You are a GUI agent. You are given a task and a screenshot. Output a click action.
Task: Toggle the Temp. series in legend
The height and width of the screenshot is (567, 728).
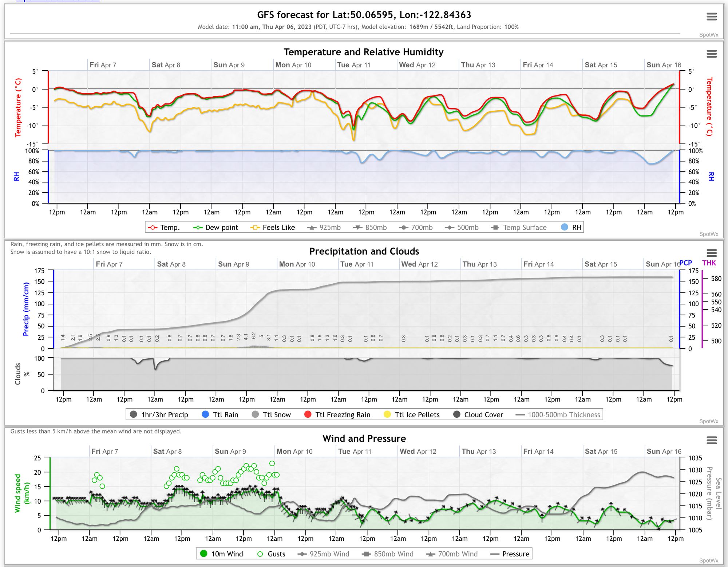[170, 228]
